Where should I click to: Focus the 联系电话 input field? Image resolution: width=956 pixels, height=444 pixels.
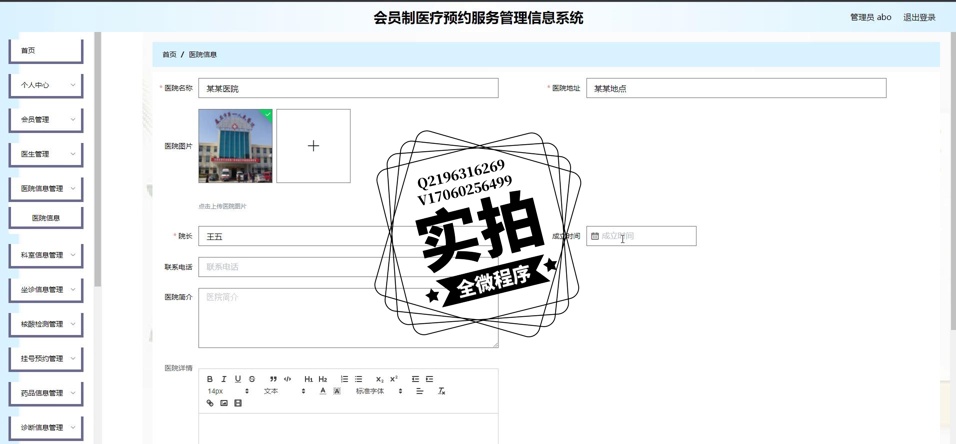(x=348, y=267)
